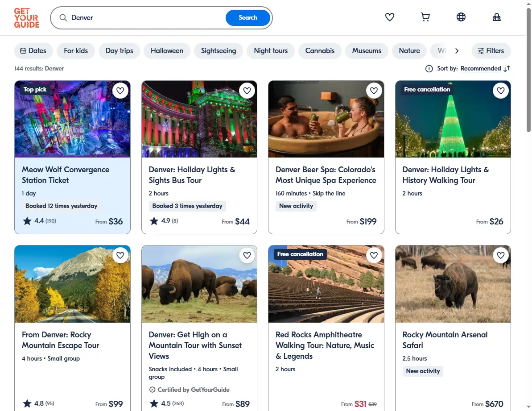Favorite the Rocky Mountain Arsenal Safari

click(501, 255)
